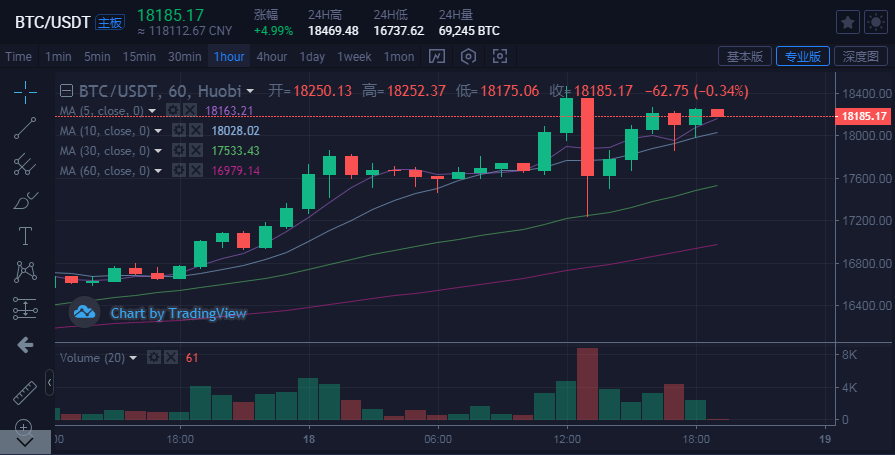The height and width of the screenshot is (455, 895).
Task: Open the Volume (20) indicator dropdown
Action: [x=133, y=357]
